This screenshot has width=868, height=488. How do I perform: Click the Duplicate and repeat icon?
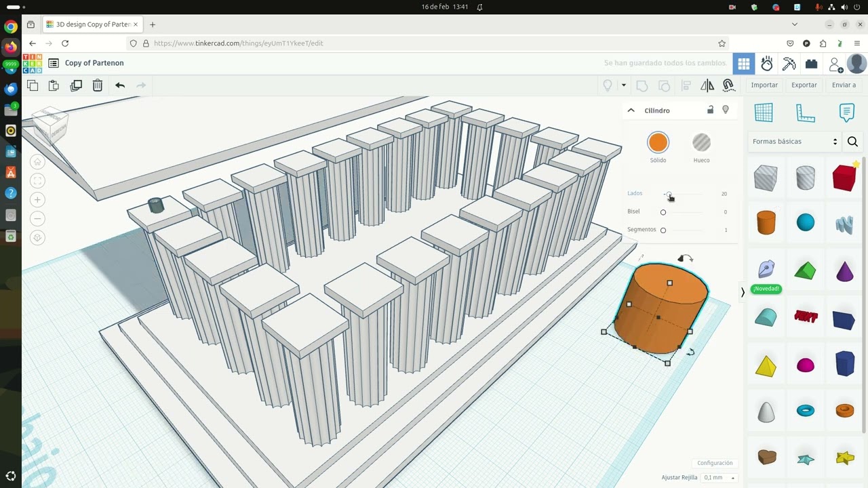click(x=76, y=85)
